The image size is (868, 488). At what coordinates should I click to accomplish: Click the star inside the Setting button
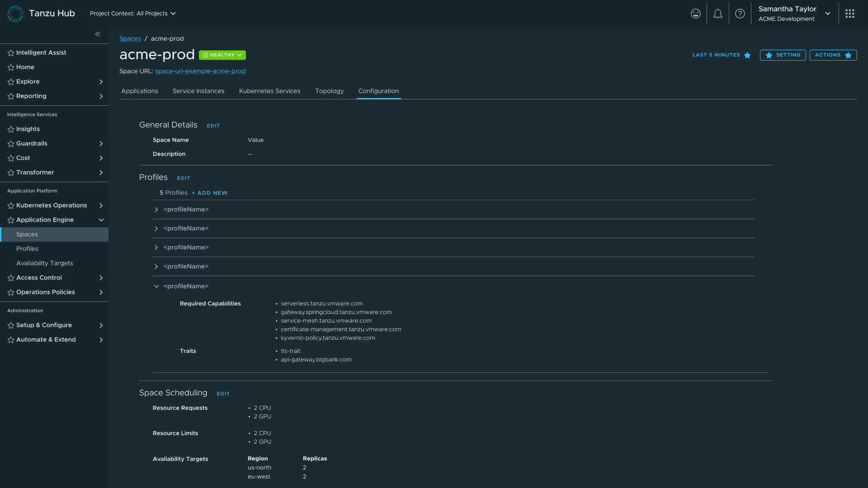[769, 55]
